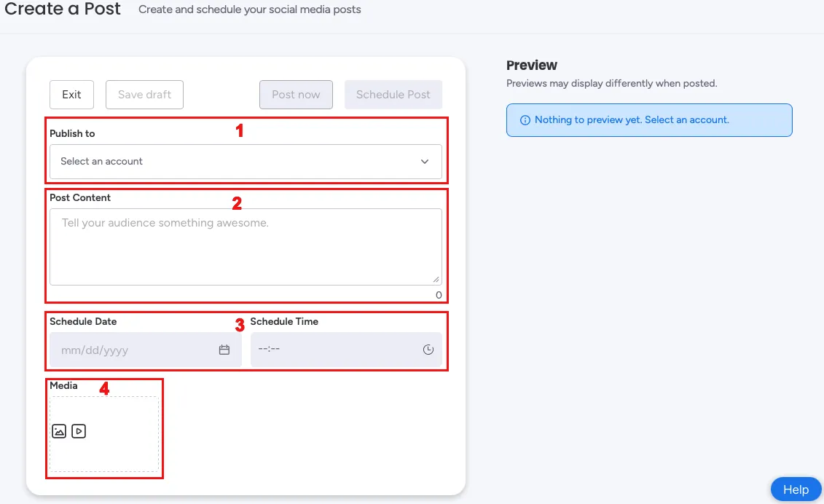Click 'Create and schedule your social media posts' subtitle
This screenshot has height=504, width=824.
tap(250, 9)
